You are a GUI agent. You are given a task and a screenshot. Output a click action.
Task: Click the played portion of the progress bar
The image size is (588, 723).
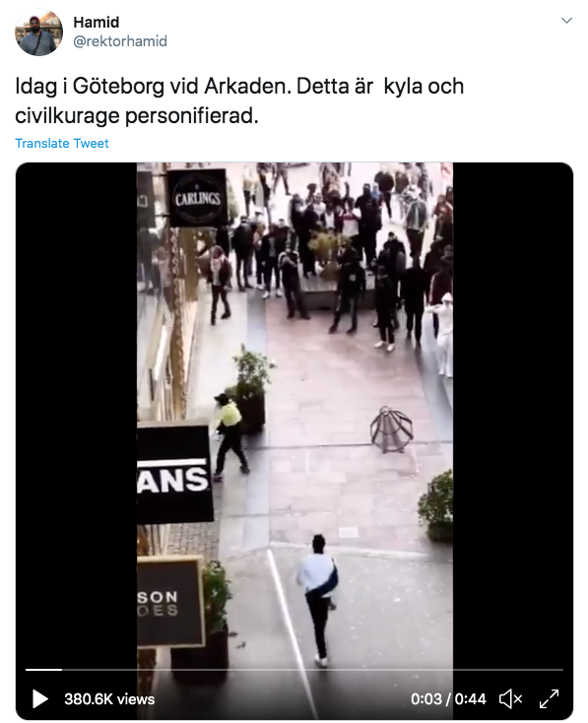point(43,670)
